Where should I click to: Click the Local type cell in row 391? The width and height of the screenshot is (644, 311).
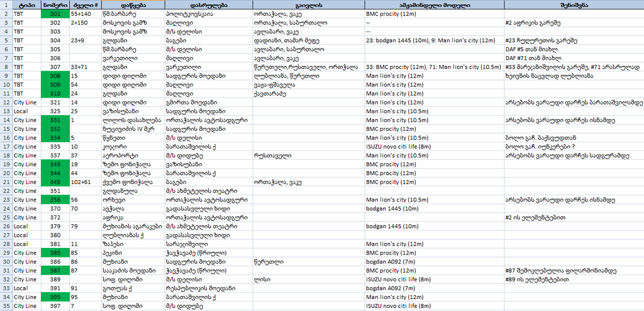26,288
